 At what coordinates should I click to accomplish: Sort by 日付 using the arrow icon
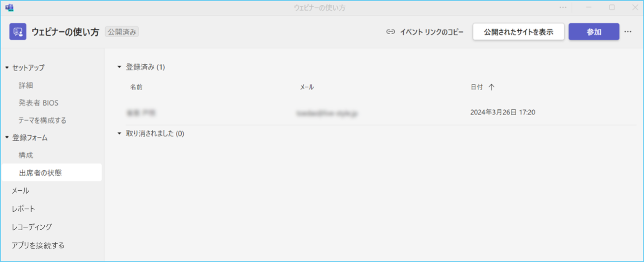491,87
